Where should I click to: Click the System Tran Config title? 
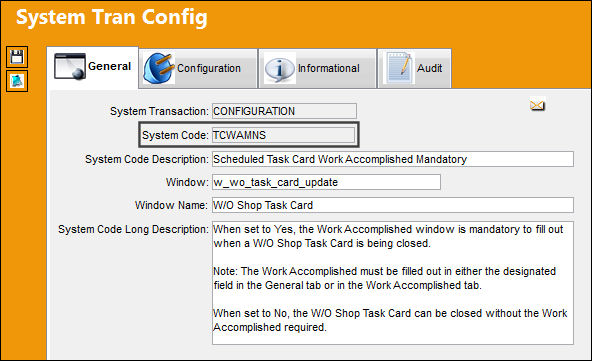click(x=112, y=17)
